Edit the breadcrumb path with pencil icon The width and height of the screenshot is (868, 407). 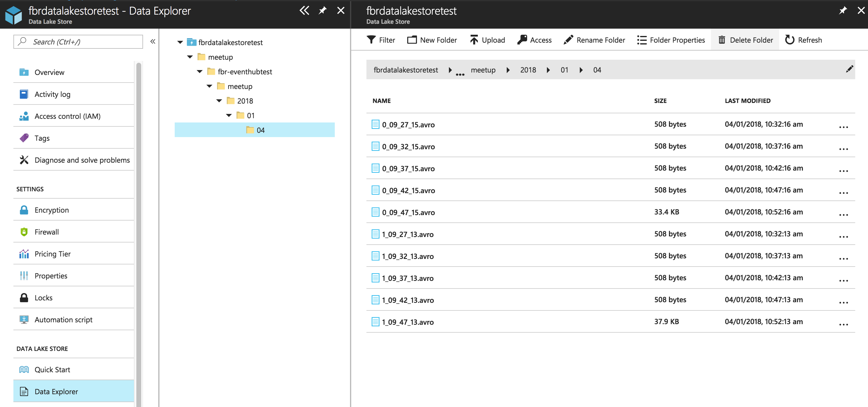[x=849, y=69]
